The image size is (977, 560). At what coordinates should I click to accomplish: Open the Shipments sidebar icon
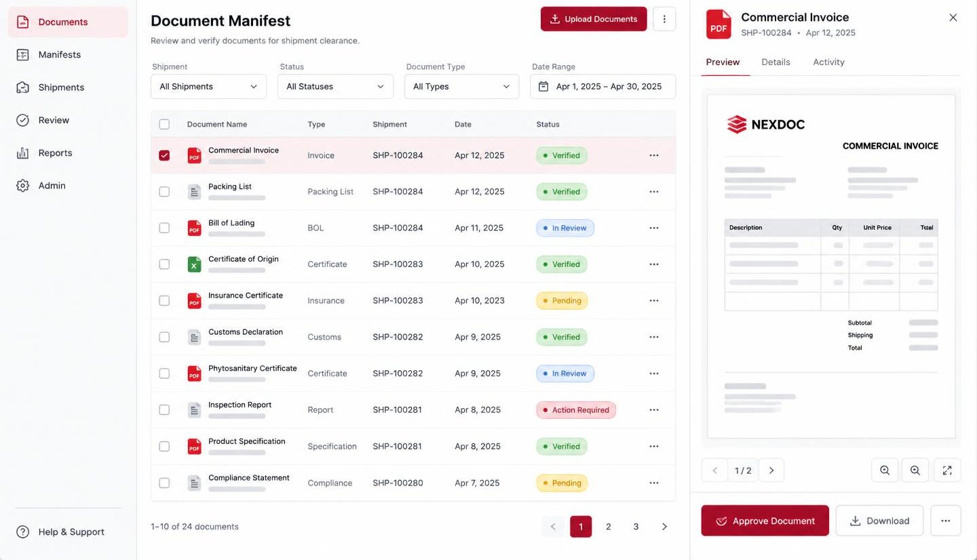(22, 87)
